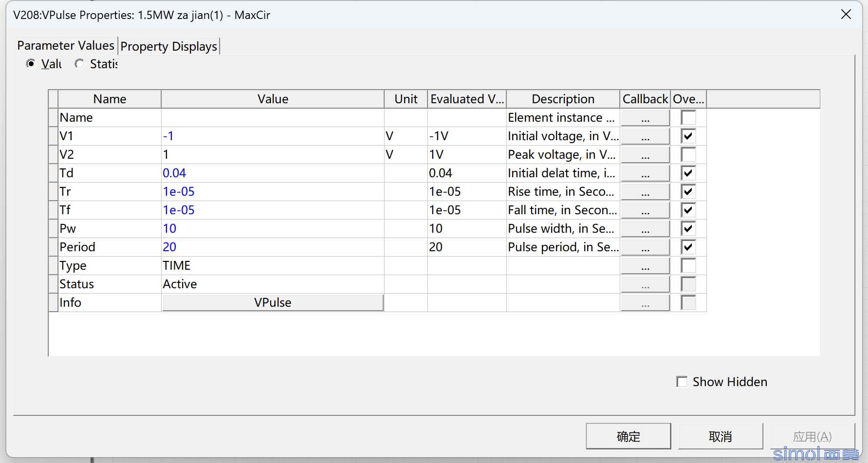Open callback button for Name row
Image resolution: width=868 pixels, height=463 pixels.
(645, 118)
